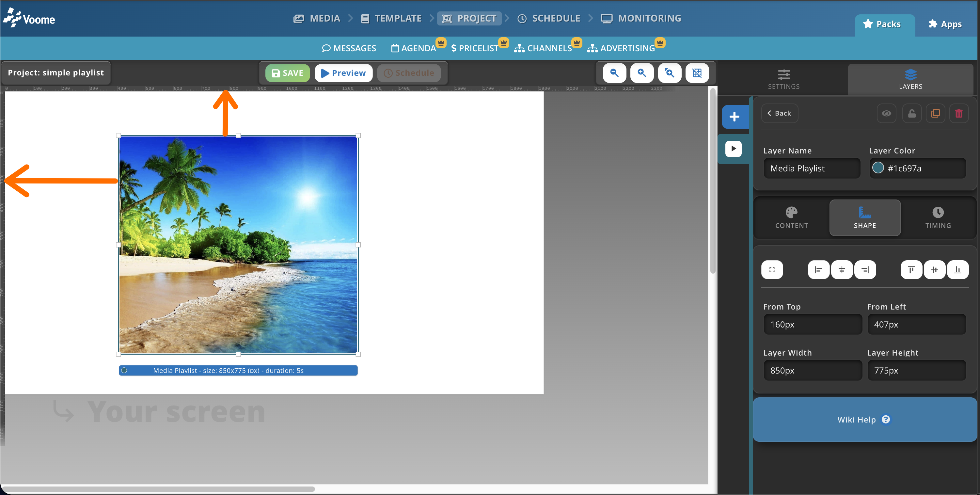Click the bottom-right resize handle of image

(358, 354)
